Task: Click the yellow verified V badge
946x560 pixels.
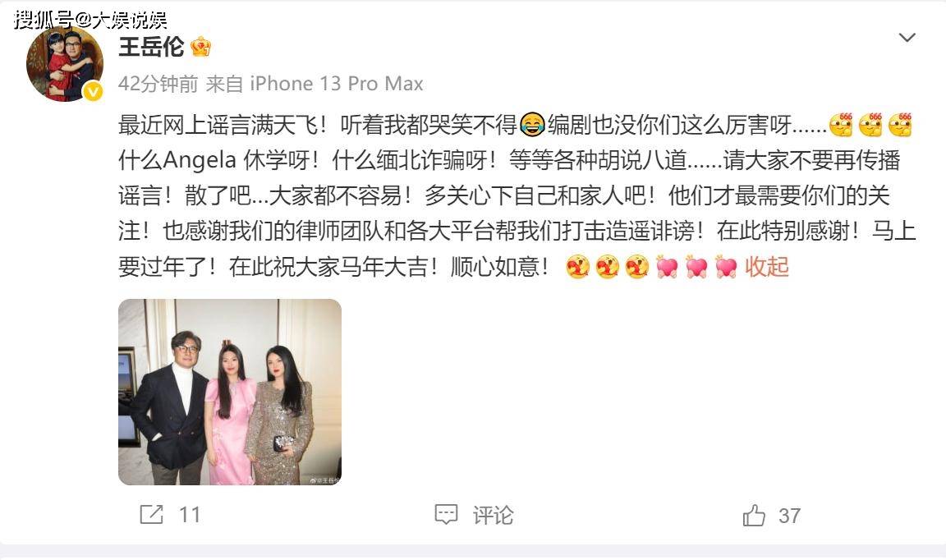Action: coord(92,91)
